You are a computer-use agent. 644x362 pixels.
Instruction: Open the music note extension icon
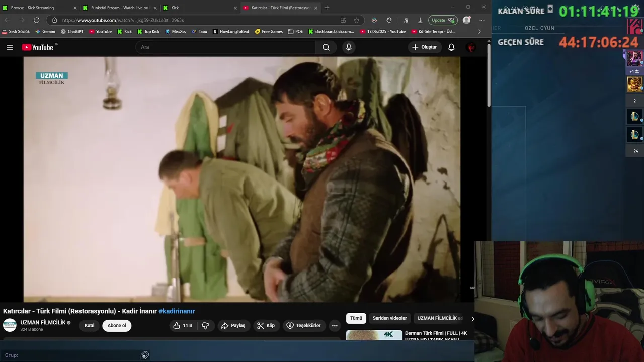click(406, 20)
